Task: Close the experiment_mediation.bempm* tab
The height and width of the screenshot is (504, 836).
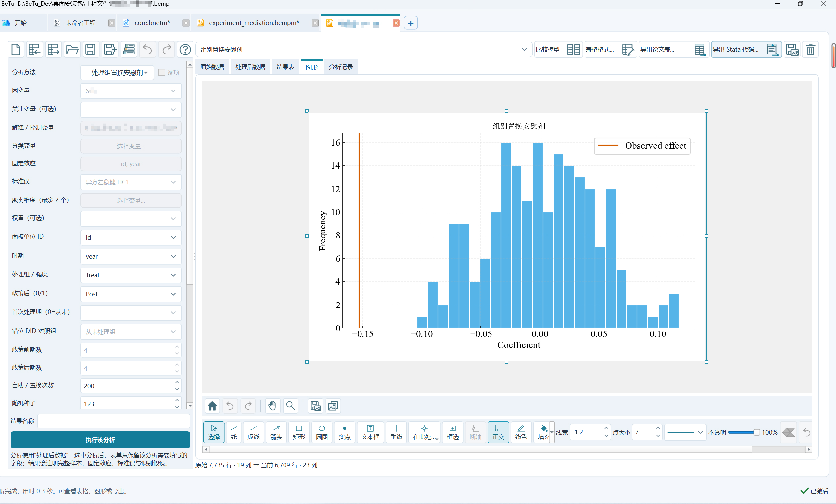Action: (315, 23)
